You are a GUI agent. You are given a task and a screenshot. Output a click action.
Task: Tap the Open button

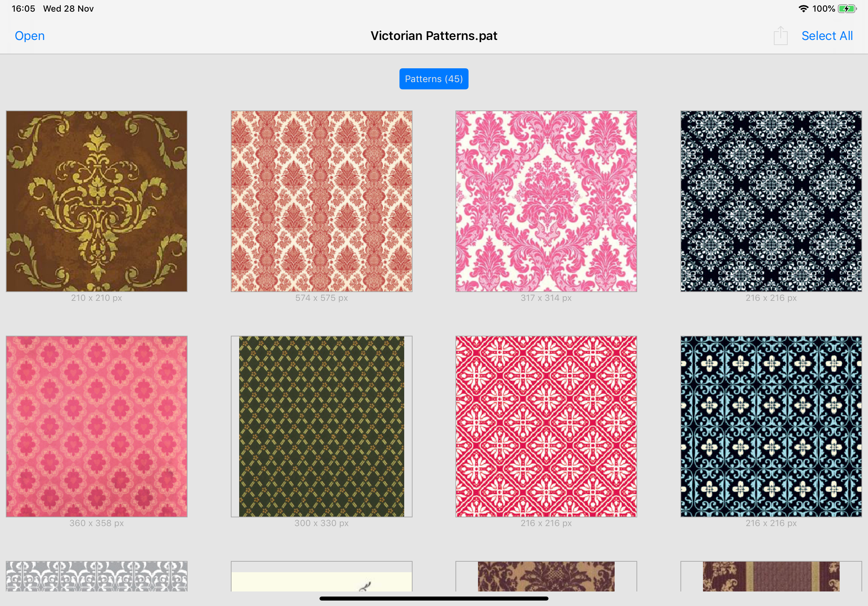(x=29, y=36)
